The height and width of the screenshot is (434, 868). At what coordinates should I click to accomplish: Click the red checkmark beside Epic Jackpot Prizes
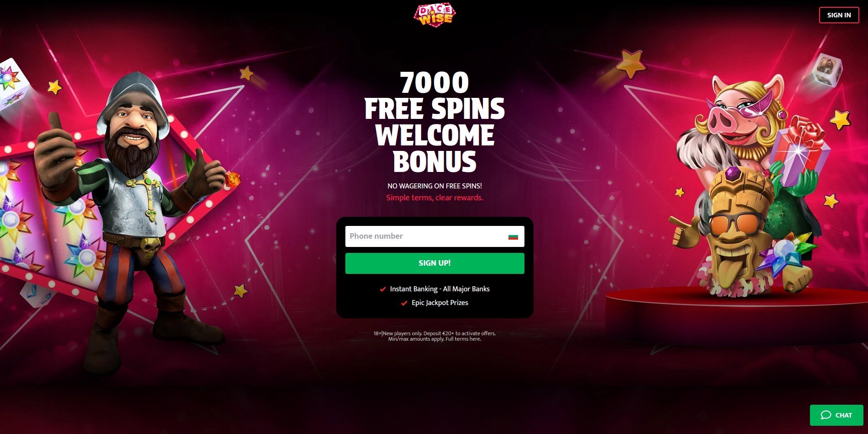pos(404,303)
